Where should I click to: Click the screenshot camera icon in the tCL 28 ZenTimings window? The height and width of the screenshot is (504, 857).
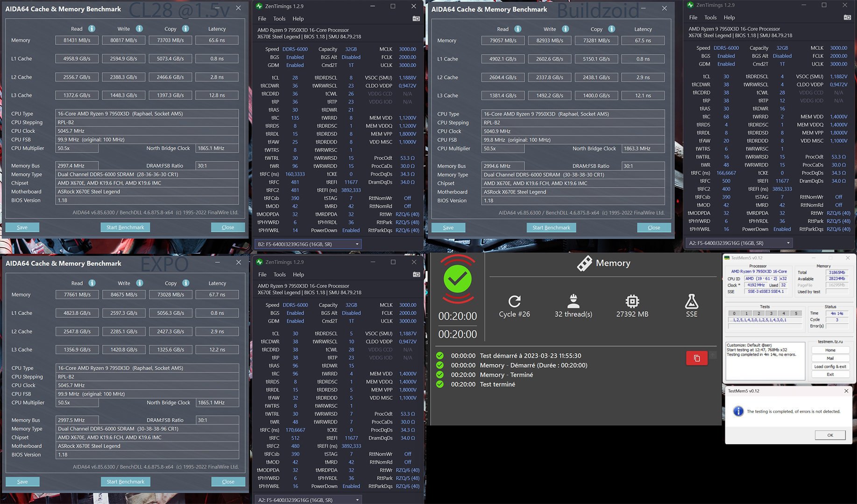[x=416, y=19]
